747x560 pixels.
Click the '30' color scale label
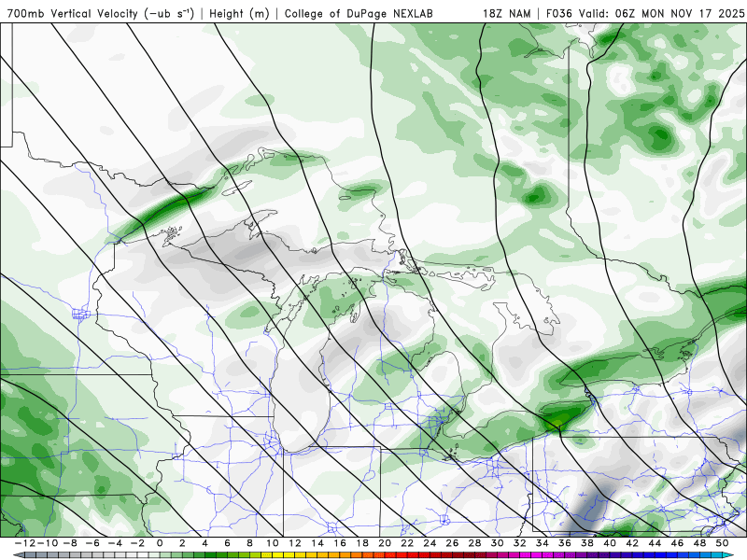tap(497, 543)
